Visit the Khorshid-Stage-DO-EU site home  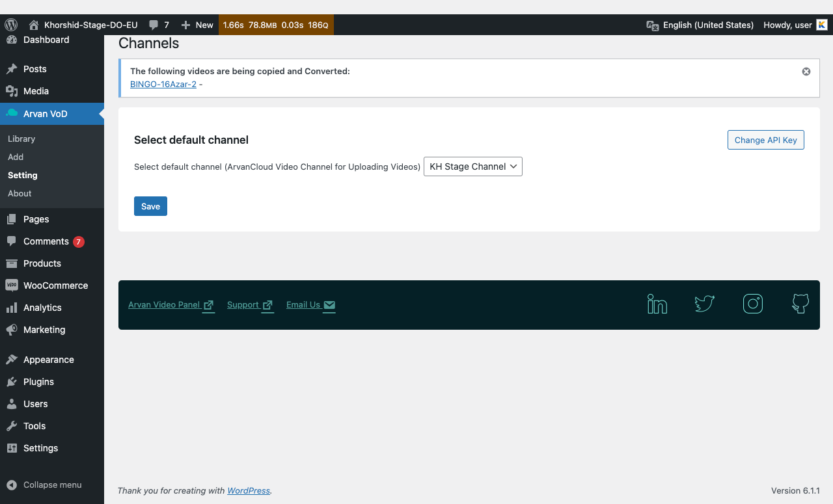[x=83, y=25]
